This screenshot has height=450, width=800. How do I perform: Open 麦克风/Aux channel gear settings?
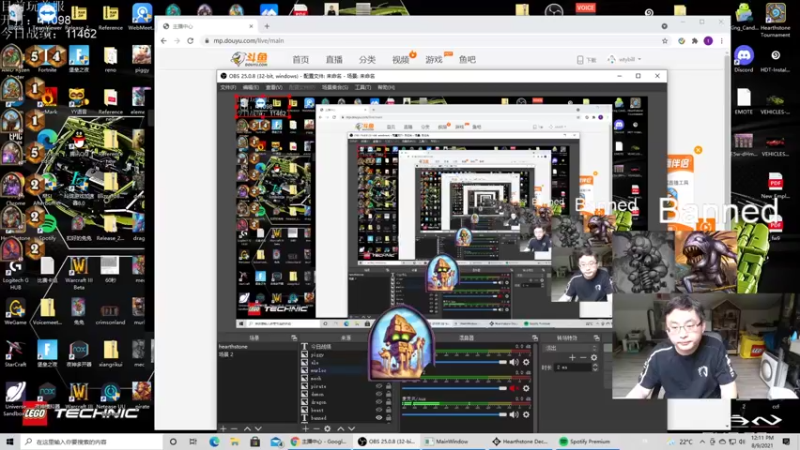pyautogui.click(x=526, y=414)
